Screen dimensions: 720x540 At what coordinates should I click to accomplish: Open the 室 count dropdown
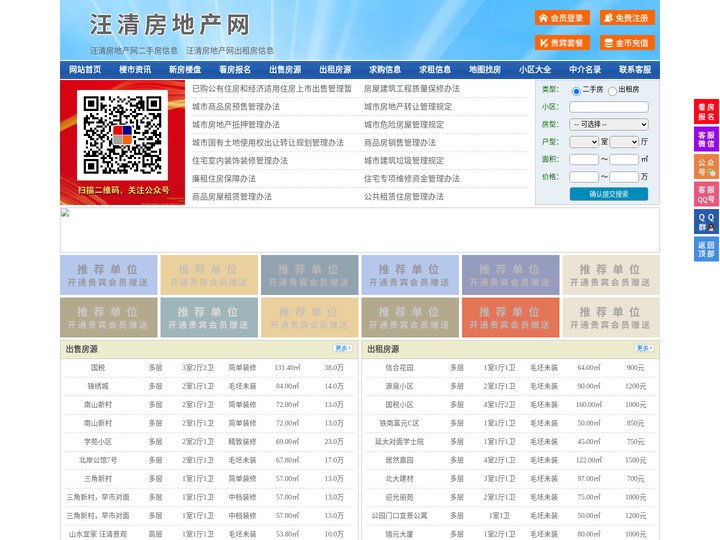[584, 142]
